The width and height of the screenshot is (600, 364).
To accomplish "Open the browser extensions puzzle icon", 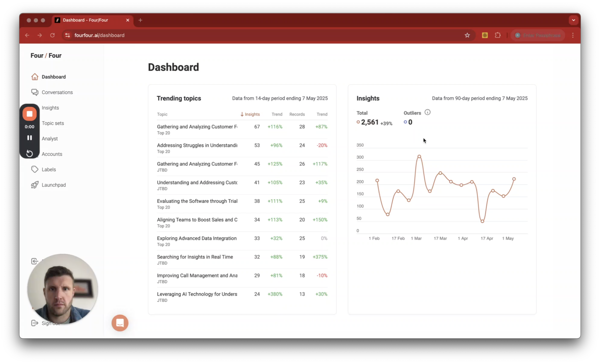I will 498,35.
